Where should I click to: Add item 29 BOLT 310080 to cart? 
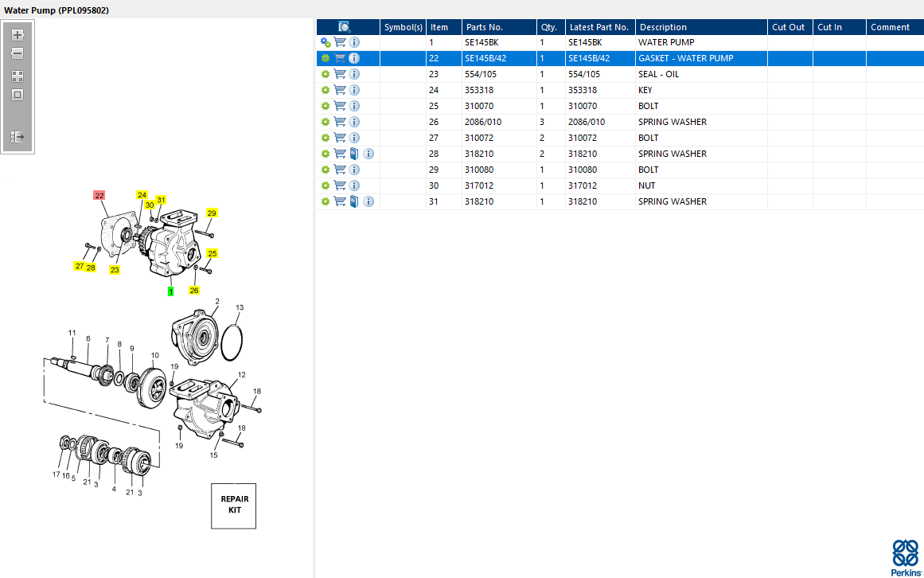[340, 169]
